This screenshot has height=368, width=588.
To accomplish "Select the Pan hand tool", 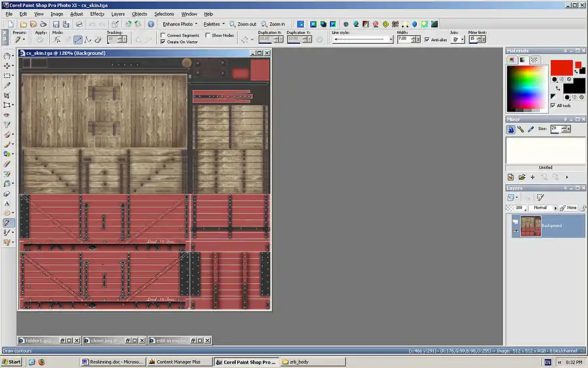I will coord(8,56).
